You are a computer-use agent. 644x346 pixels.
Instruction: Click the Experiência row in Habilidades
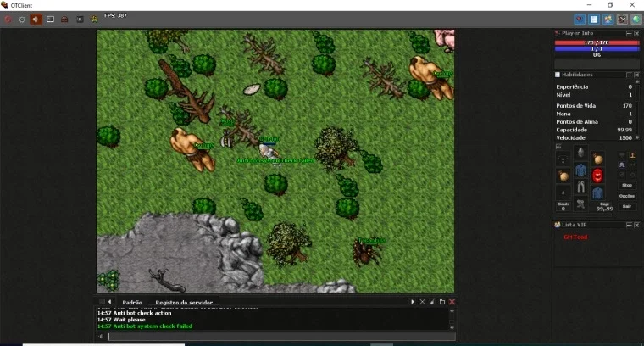594,86
